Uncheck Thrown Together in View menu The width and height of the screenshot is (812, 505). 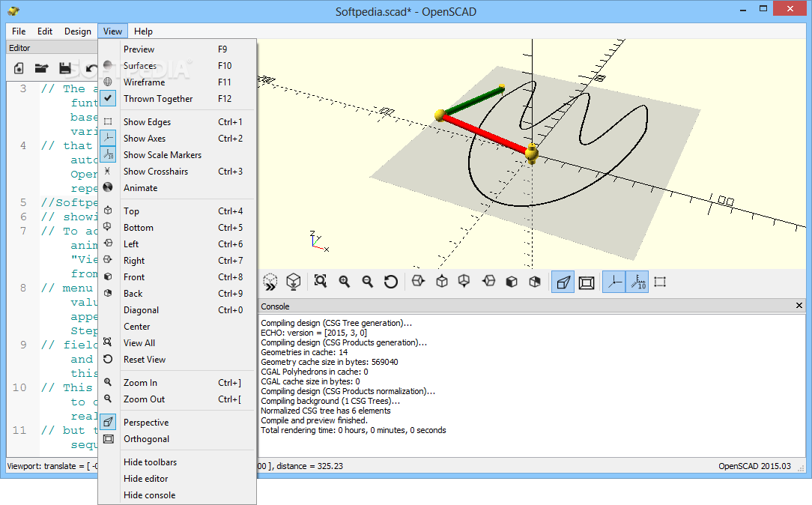[177, 99]
